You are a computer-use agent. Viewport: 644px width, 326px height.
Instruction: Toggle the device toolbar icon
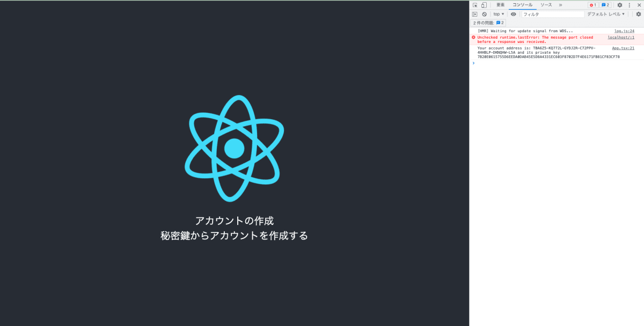(x=484, y=5)
